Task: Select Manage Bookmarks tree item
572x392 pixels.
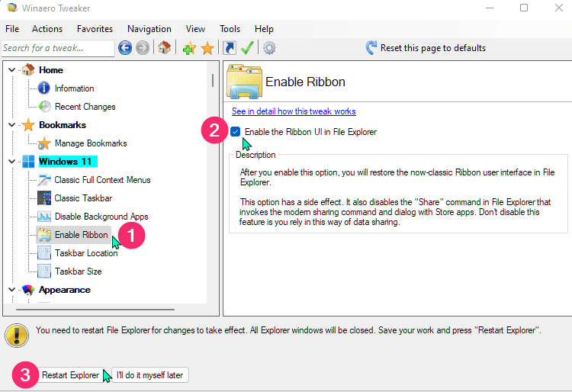Action: (91, 143)
